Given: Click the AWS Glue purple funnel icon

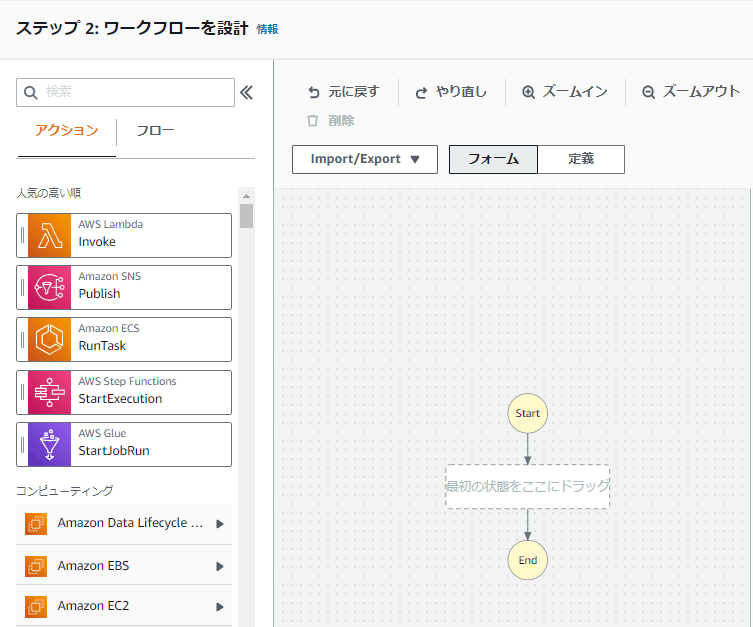Looking at the screenshot, I should (x=49, y=445).
